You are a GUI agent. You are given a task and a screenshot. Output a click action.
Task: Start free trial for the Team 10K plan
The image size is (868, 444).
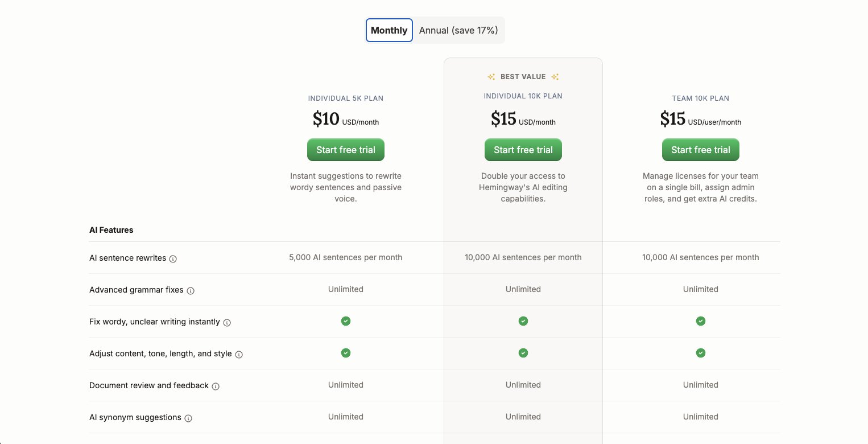[700, 150]
